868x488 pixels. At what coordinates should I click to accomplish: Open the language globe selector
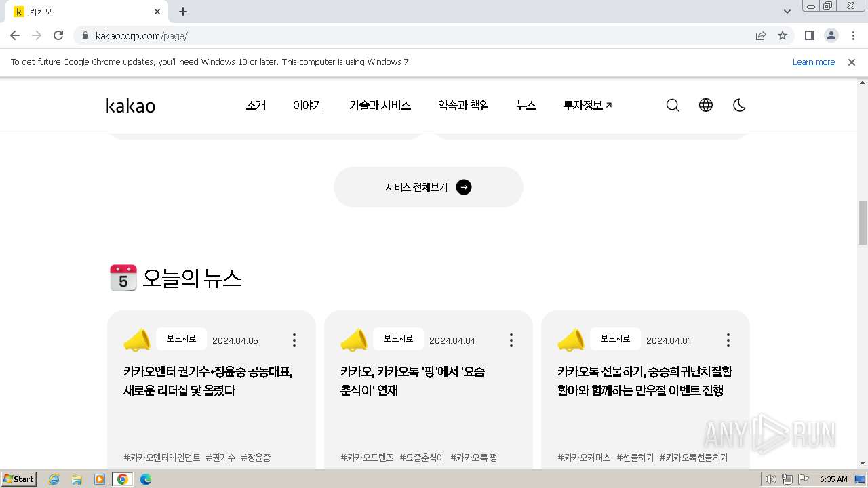pyautogui.click(x=706, y=105)
